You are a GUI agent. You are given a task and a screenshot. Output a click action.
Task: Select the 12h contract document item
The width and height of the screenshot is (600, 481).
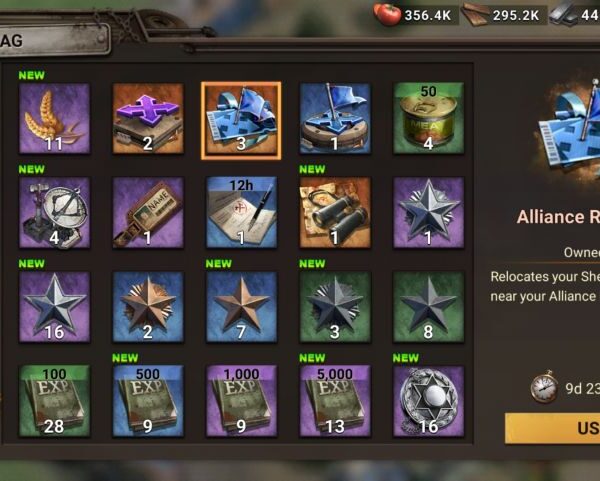241,212
